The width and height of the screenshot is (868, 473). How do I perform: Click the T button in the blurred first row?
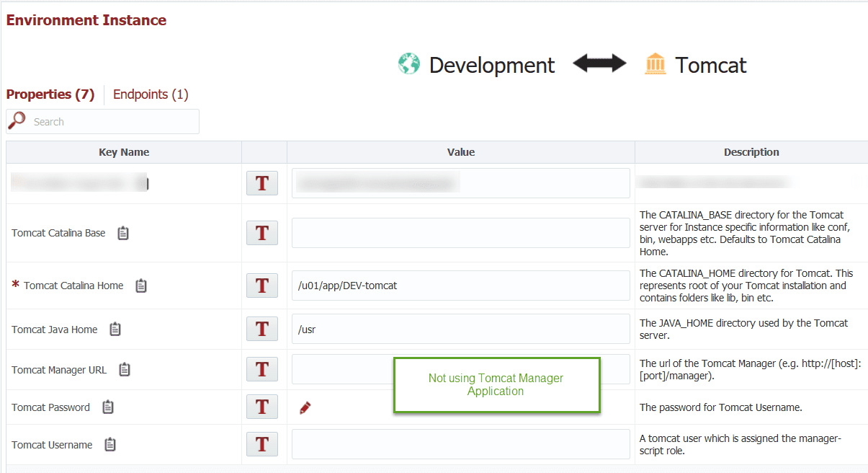tap(262, 183)
